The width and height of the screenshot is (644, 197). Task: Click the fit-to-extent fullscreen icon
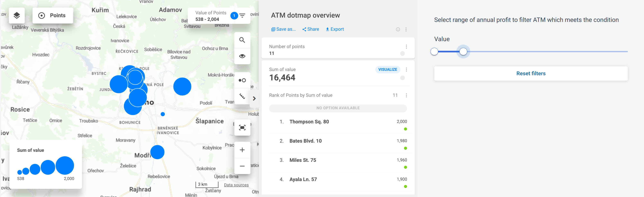click(x=242, y=128)
